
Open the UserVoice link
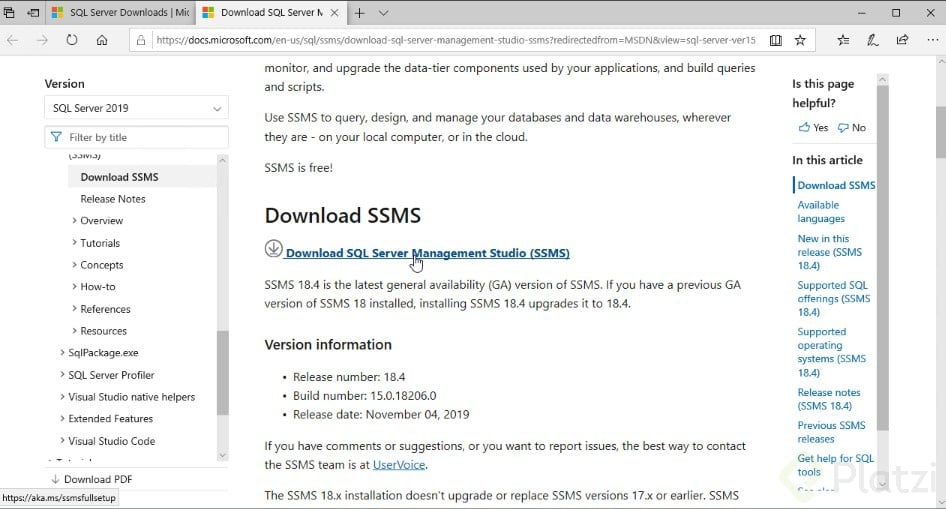point(399,465)
